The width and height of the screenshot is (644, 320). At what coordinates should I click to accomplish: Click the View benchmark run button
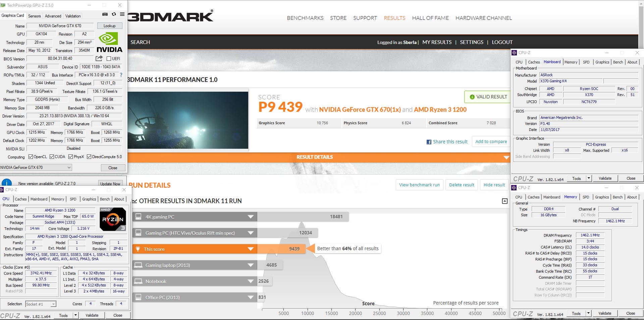point(419,185)
